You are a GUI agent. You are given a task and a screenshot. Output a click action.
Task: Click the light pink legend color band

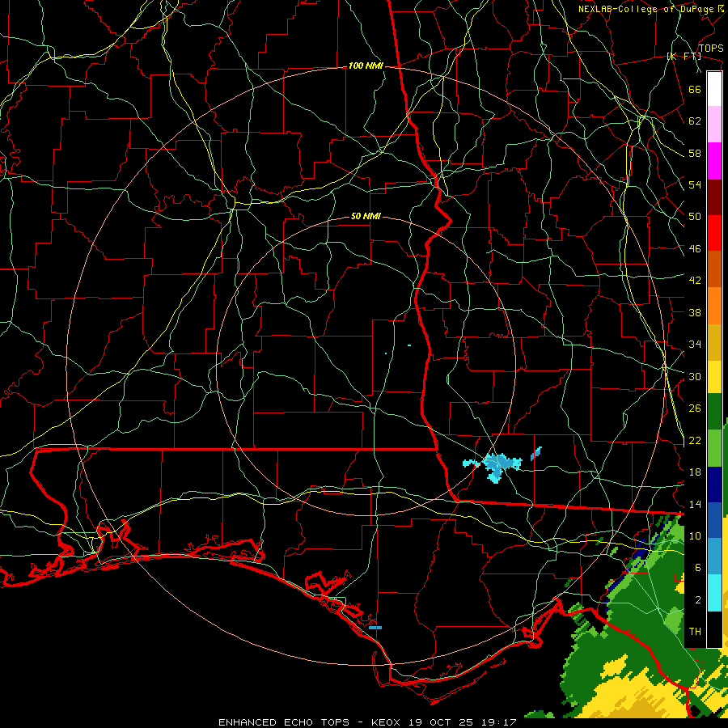coord(714,124)
